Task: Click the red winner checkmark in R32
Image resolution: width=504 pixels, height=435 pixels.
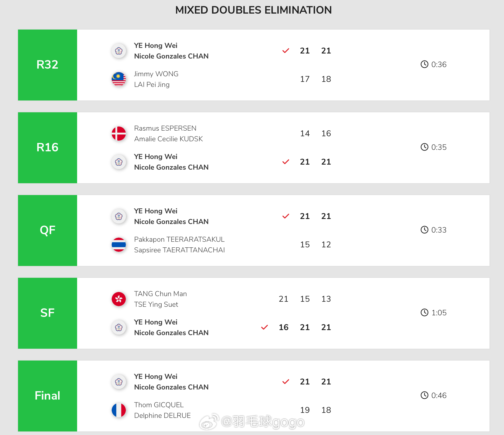Action: (x=286, y=51)
